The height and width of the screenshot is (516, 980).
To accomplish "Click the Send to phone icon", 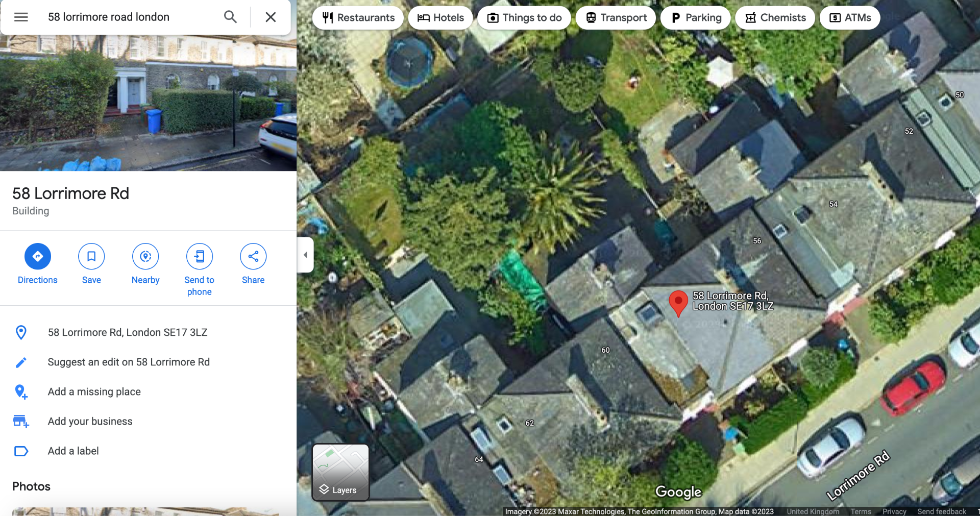I will point(200,256).
